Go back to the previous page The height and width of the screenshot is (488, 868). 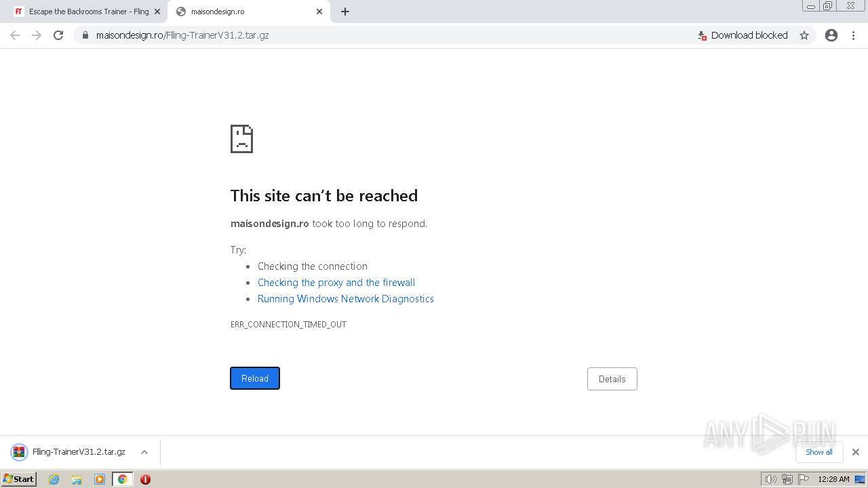coord(15,35)
